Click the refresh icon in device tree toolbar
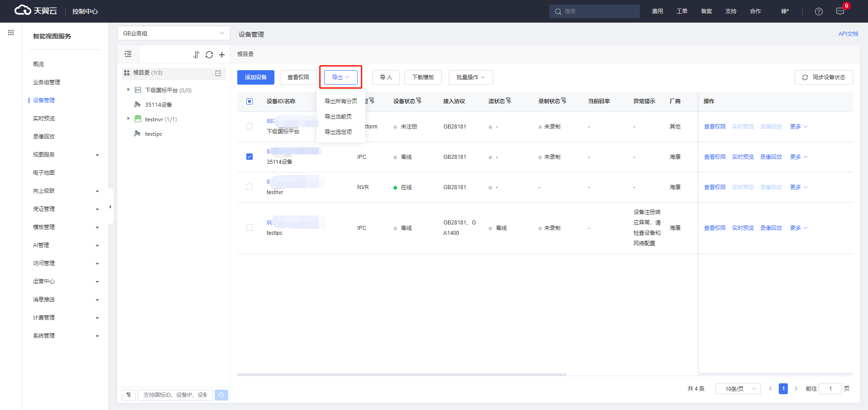This screenshot has width=868, height=410. 209,55
